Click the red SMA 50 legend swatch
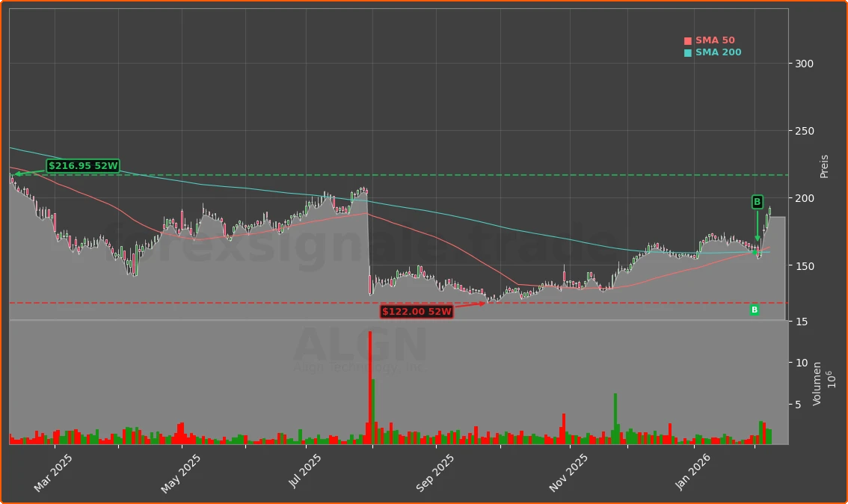This screenshot has width=848, height=504. 688,40
